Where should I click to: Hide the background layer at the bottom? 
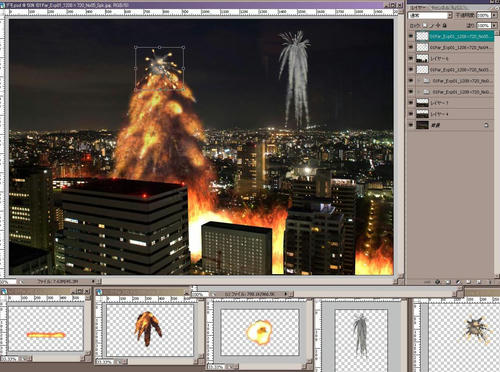[411, 125]
